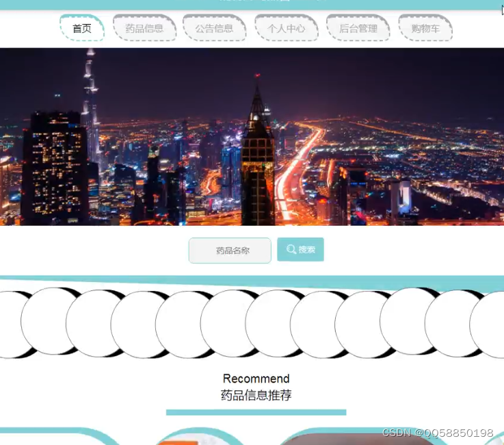504x445 pixels.
Task: Click the Recommend heading text
Action: click(256, 379)
